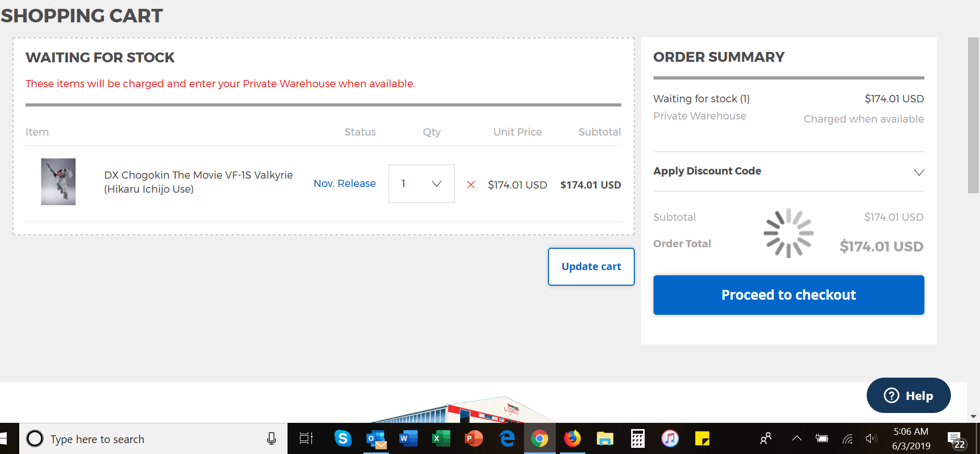Viewport: 980px width, 454px height.
Task: Open iTunes from the taskbar
Action: tap(670, 439)
